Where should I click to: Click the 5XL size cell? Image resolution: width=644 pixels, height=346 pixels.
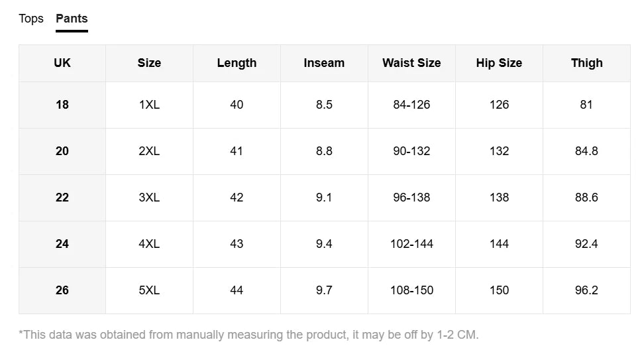[x=149, y=290]
